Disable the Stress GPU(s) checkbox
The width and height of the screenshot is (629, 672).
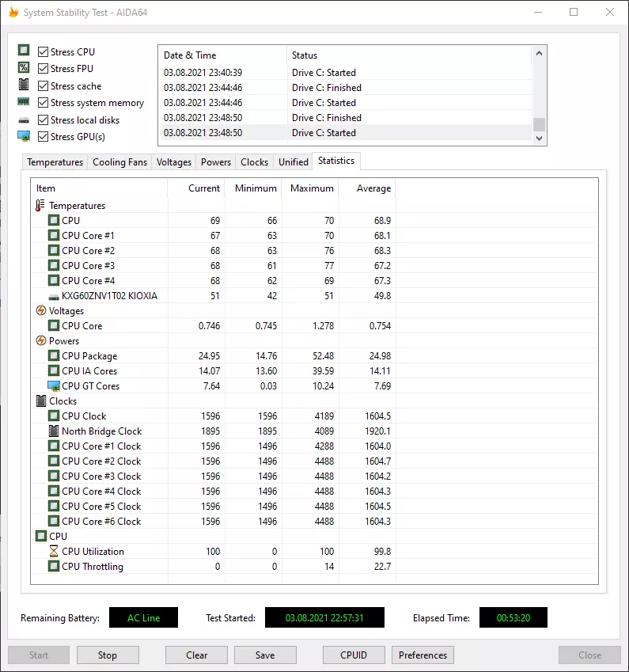tap(43, 137)
